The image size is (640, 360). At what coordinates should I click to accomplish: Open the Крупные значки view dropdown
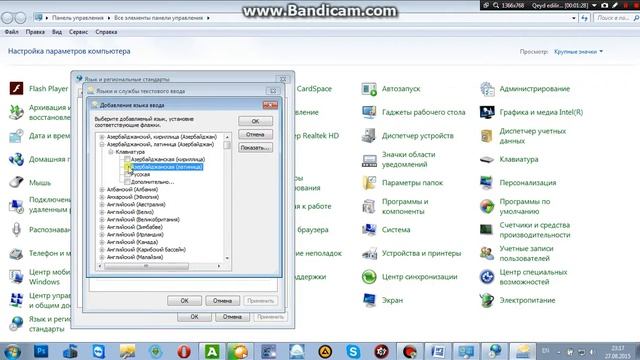click(578, 52)
